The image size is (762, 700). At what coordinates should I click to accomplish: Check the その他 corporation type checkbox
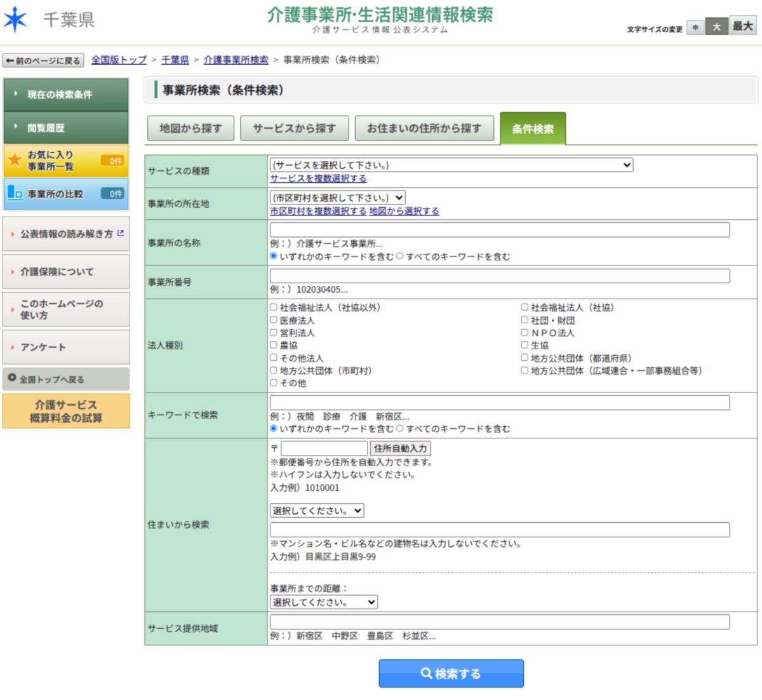coord(274,382)
